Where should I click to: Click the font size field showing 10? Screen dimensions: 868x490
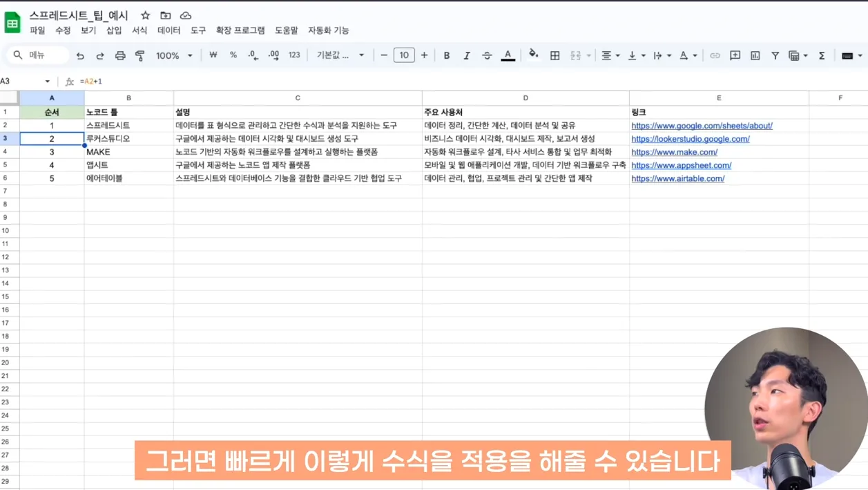click(404, 55)
